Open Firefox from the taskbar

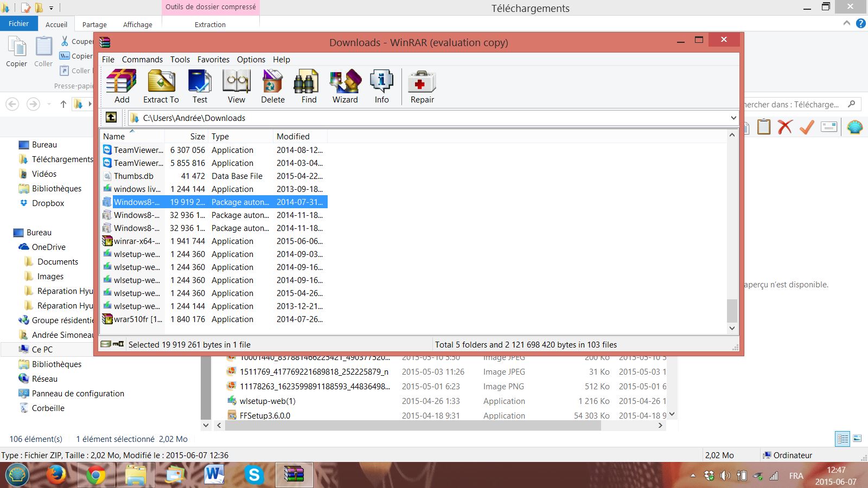coord(56,476)
